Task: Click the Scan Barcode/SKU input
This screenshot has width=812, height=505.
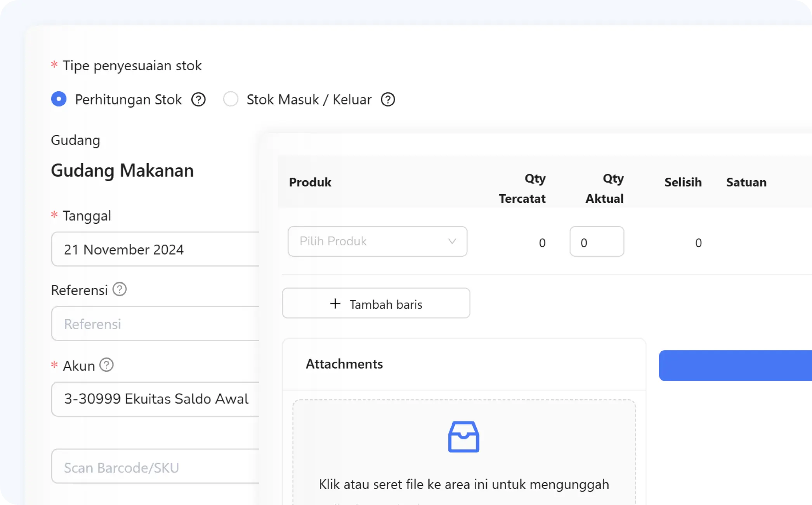Action: pos(155,466)
